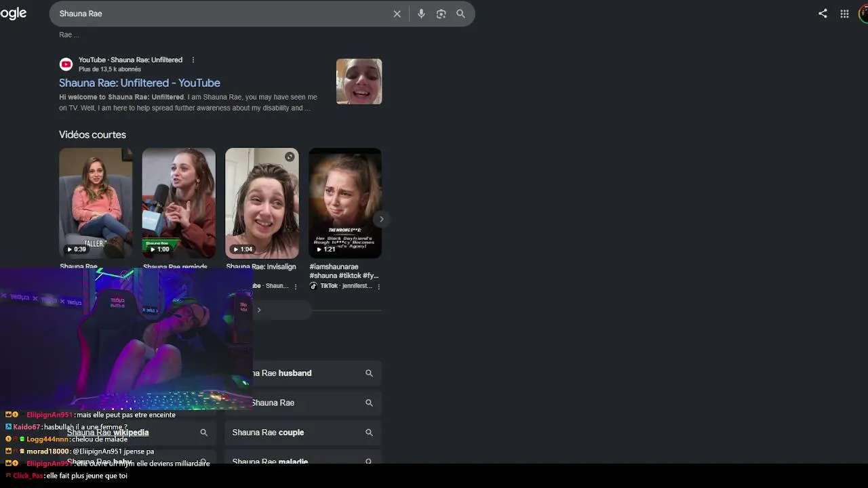868x488 pixels.
Task: Play the 0:39 short video
Action: (x=96, y=203)
